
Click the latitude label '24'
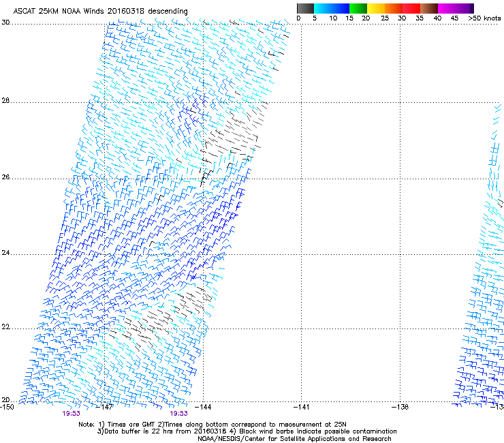point(5,253)
